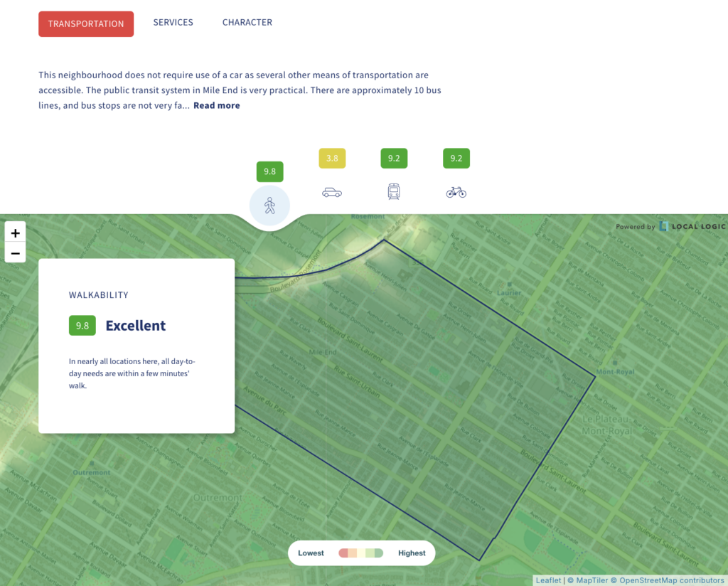This screenshot has width=728, height=586.
Task: Click the MapTiler attribution link
Action: click(591, 580)
